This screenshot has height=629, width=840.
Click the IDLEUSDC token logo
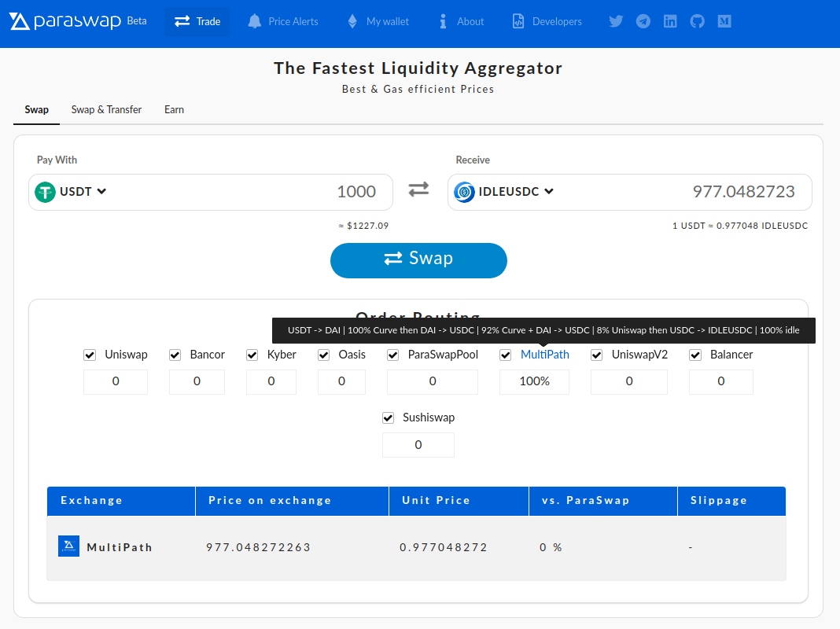click(464, 192)
